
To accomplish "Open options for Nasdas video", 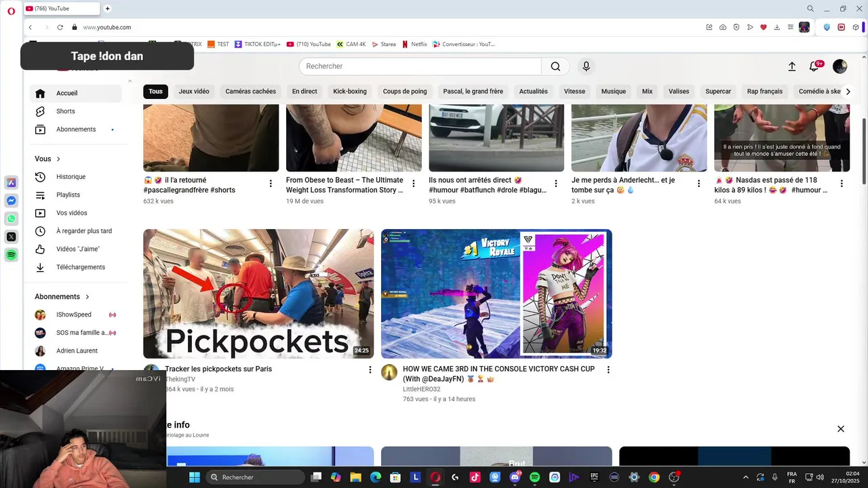I will point(842,184).
